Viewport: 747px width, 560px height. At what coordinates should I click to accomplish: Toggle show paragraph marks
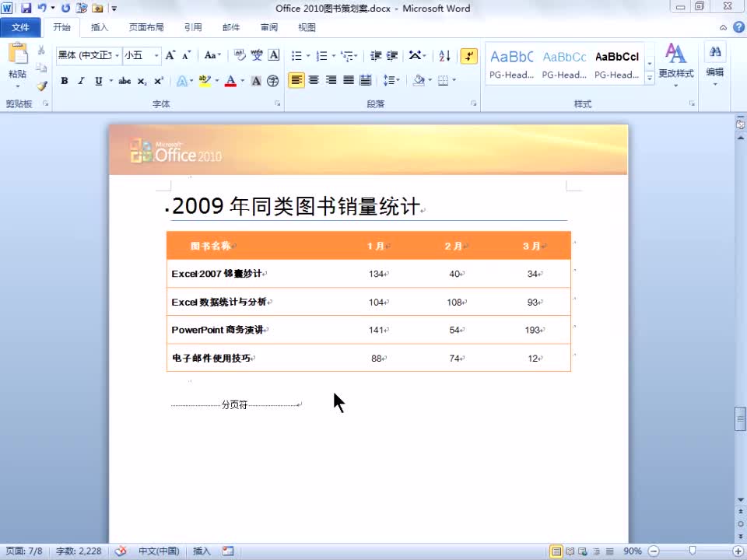coord(468,56)
